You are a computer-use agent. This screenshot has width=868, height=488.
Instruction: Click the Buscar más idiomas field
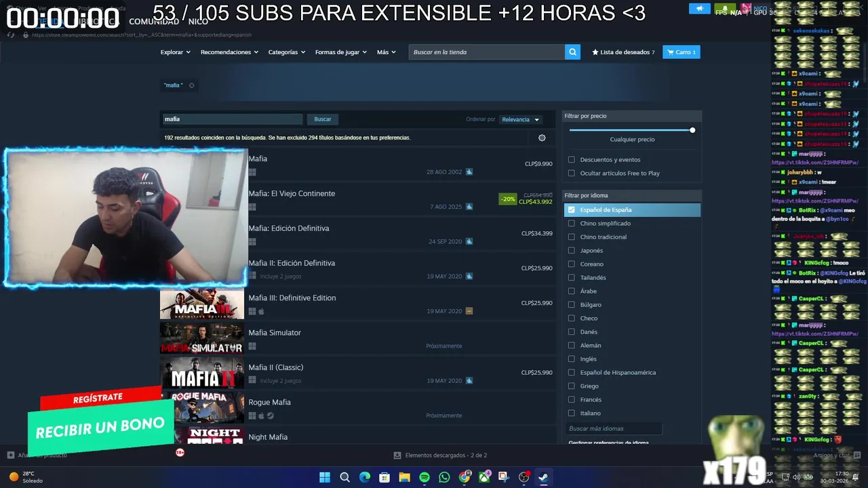pyautogui.click(x=614, y=428)
